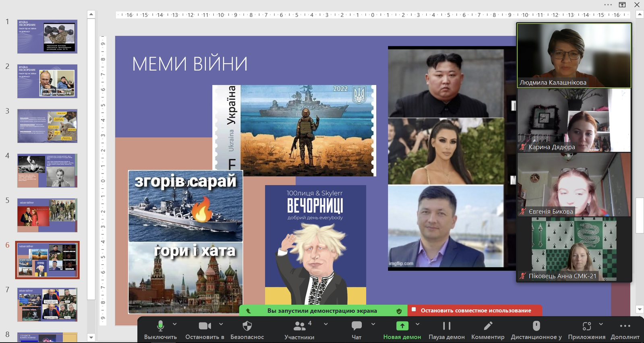Screen dimensions: 644x343
Task: Select the three-portrait meme collage image
Action: click(452, 158)
